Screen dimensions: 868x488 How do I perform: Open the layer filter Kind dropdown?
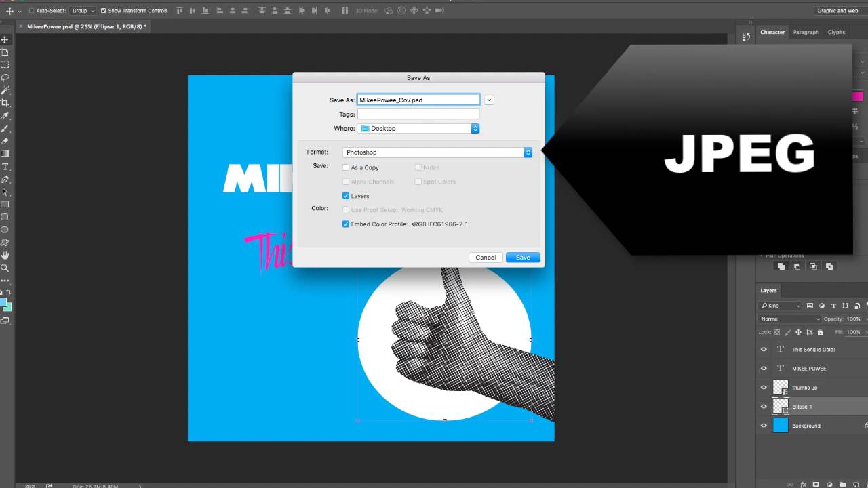tap(781, 306)
